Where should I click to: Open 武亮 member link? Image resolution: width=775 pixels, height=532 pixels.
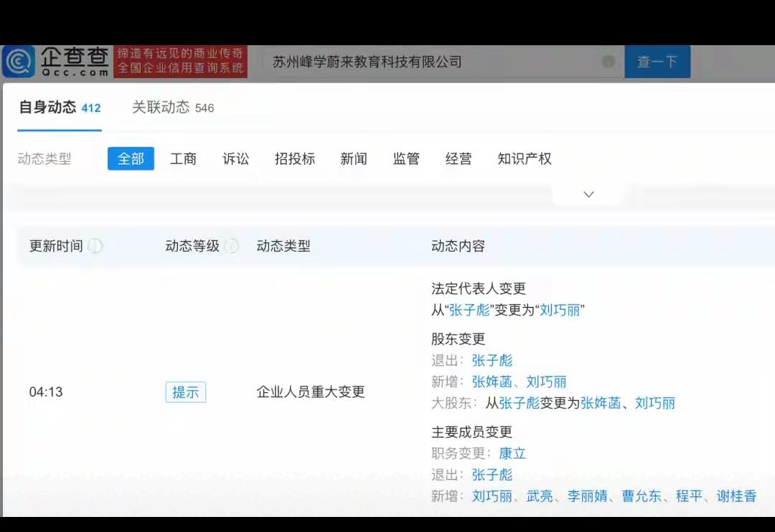(540, 495)
